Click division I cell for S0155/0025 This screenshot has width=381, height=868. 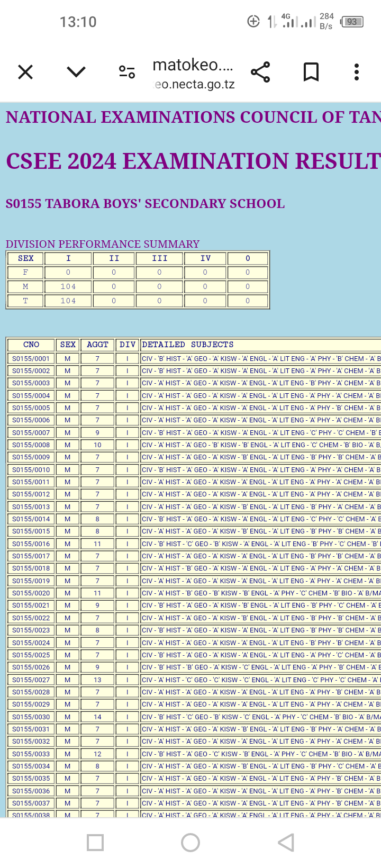(x=128, y=655)
